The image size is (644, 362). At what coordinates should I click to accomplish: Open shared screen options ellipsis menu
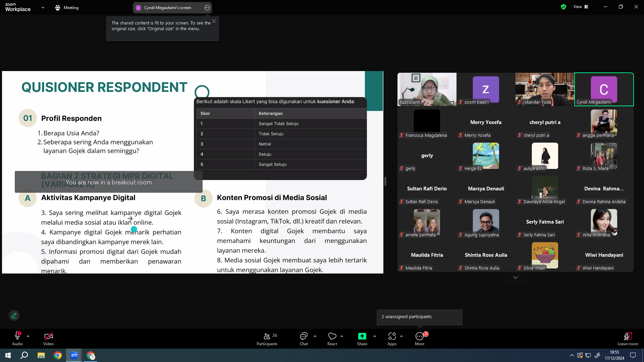click(x=207, y=8)
